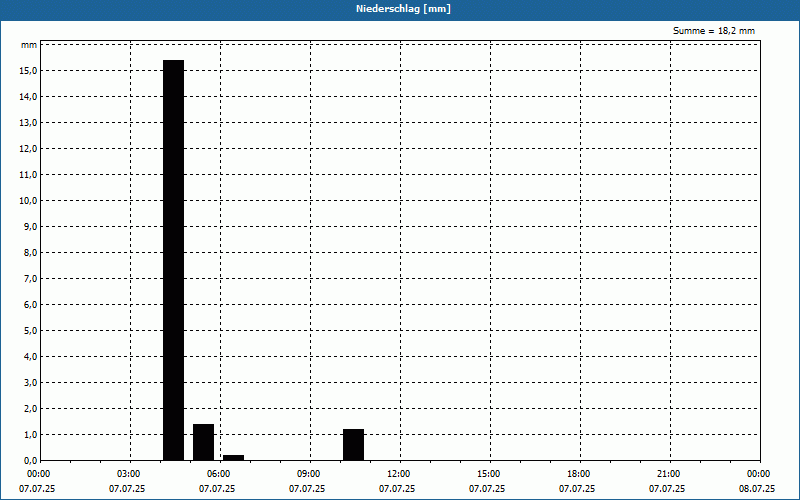Click the 21:00 time axis label
800x500 pixels.
pyautogui.click(x=668, y=474)
